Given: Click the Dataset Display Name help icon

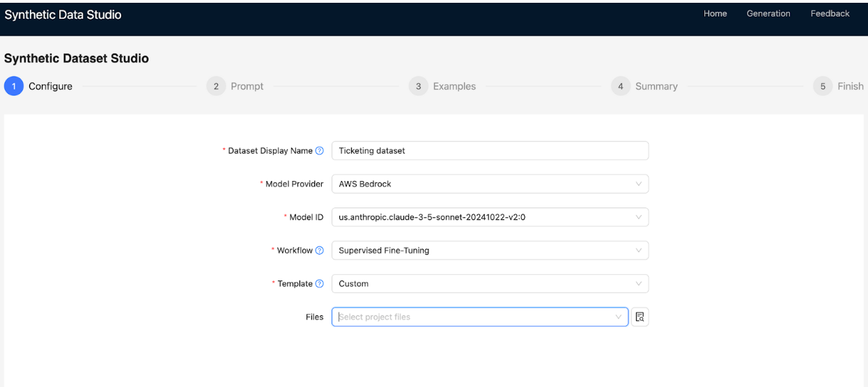Looking at the screenshot, I should pyautogui.click(x=320, y=151).
